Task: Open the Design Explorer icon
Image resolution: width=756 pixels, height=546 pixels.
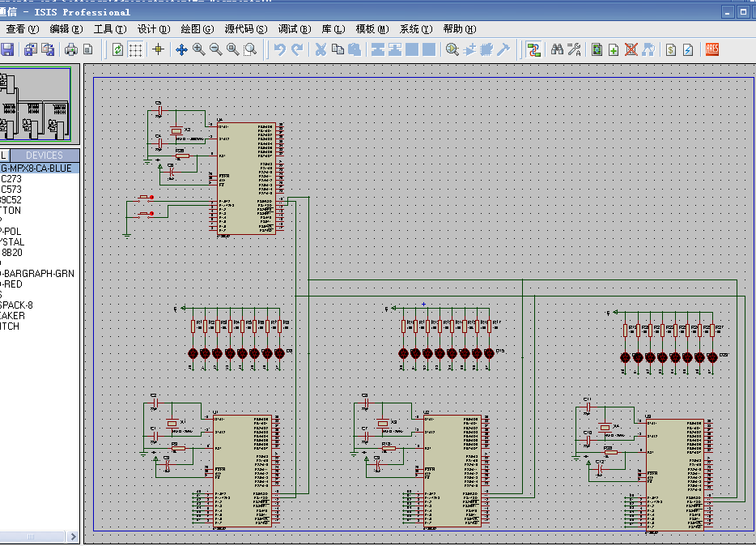Action: coord(597,49)
